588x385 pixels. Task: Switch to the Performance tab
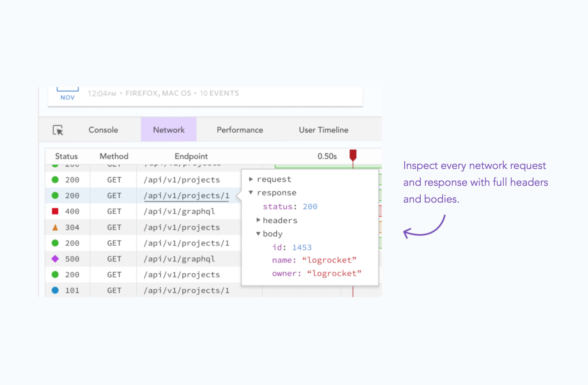[x=240, y=130]
